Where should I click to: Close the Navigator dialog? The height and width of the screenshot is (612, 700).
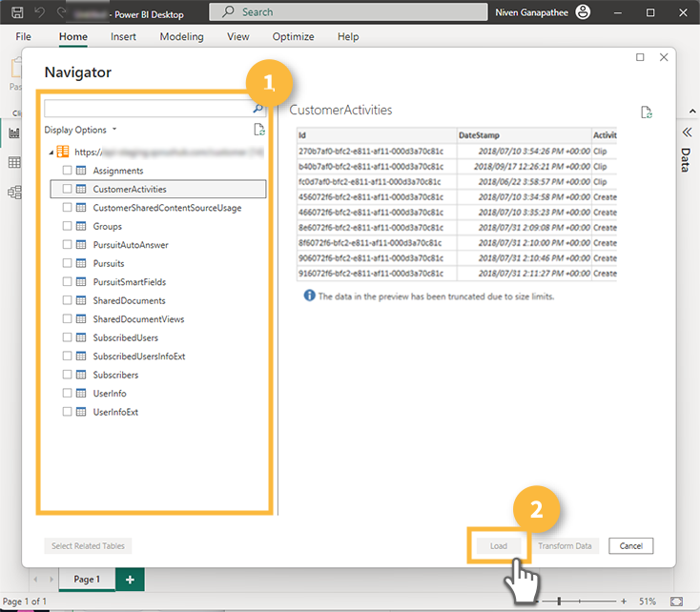point(664,57)
